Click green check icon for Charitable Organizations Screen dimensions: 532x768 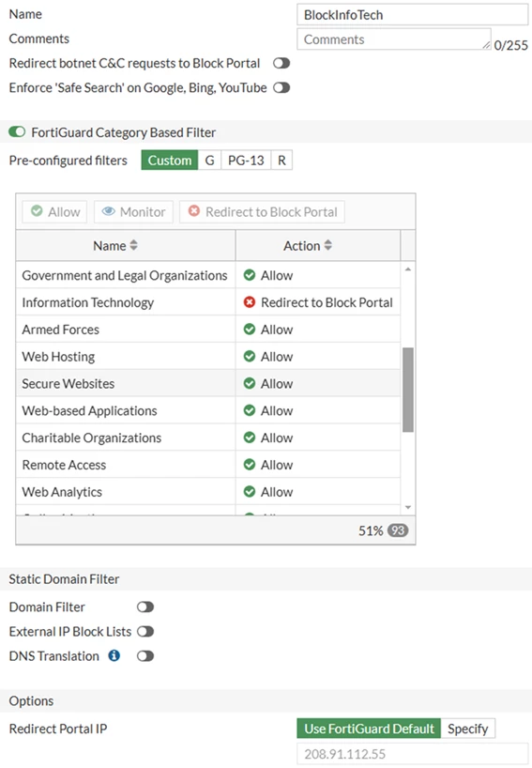click(x=250, y=438)
